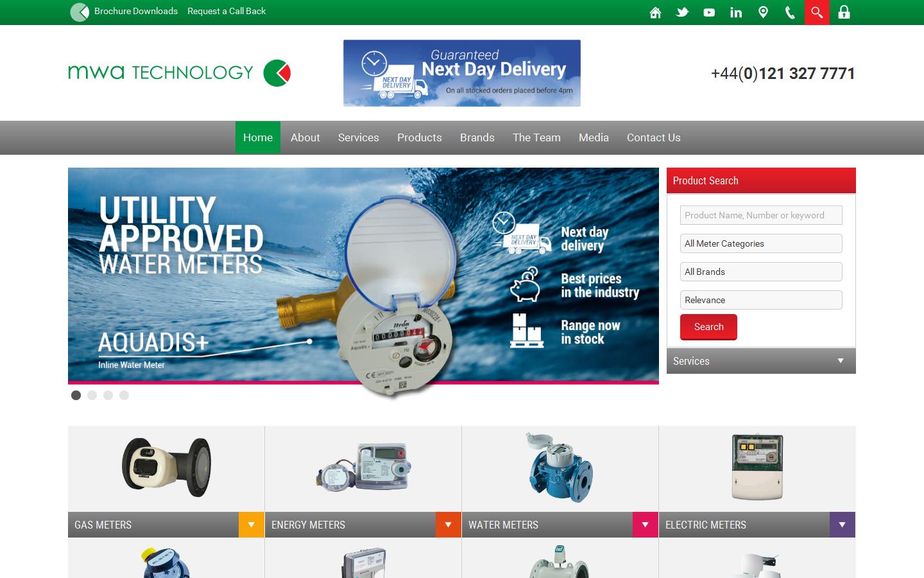Open the YouTube icon link

709,12
